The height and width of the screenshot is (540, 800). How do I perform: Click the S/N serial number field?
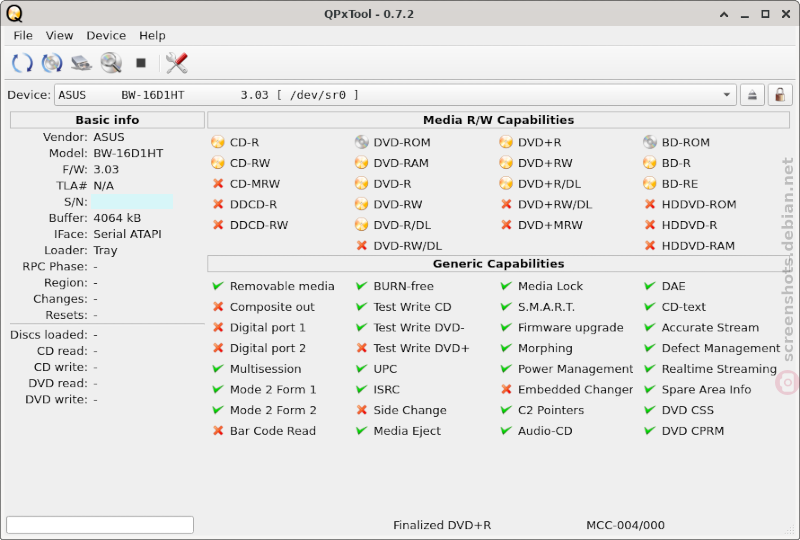[132, 202]
